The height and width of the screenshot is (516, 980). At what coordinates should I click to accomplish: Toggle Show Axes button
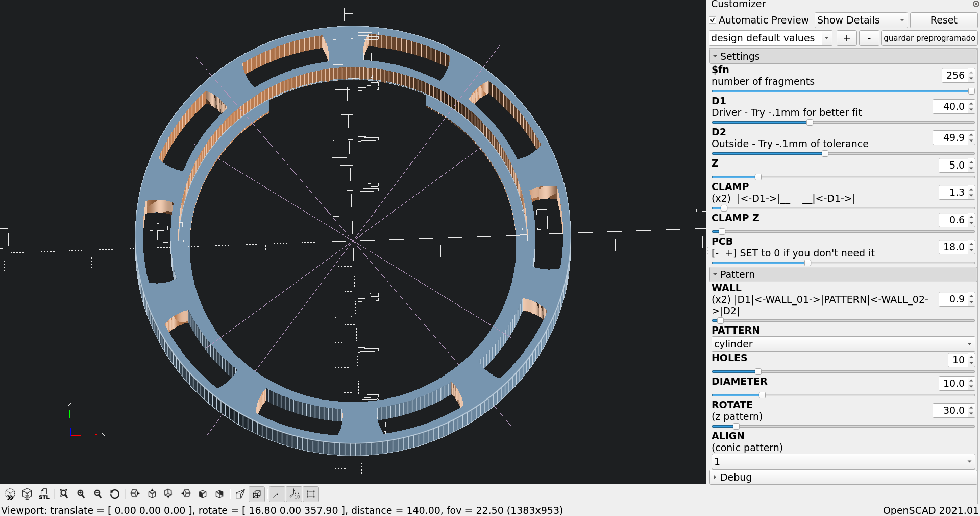277,494
